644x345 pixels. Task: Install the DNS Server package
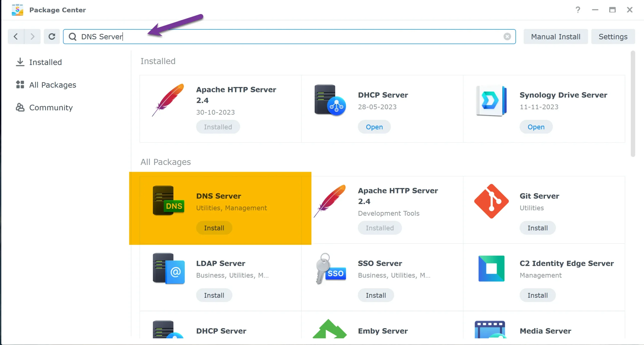[214, 228]
